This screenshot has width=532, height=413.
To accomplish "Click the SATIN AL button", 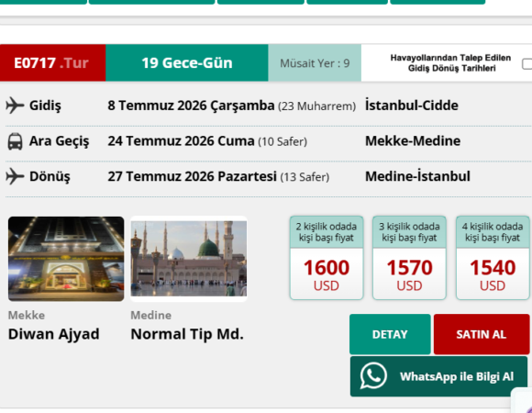I will pyautogui.click(x=482, y=334).
